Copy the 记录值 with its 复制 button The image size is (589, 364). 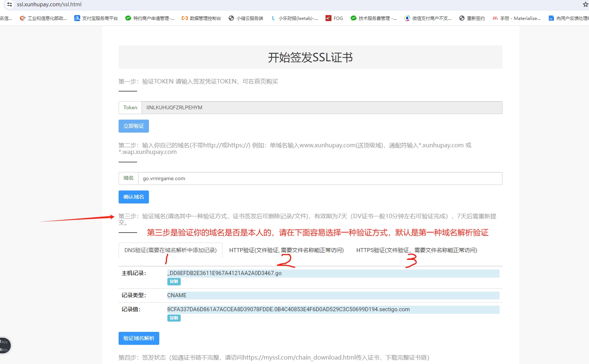pos(174,318)
